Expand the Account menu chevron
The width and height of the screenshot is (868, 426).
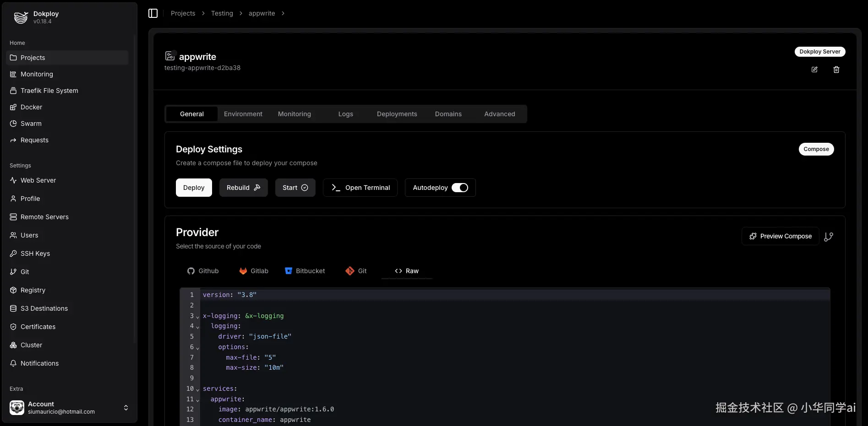coord(126,408)
